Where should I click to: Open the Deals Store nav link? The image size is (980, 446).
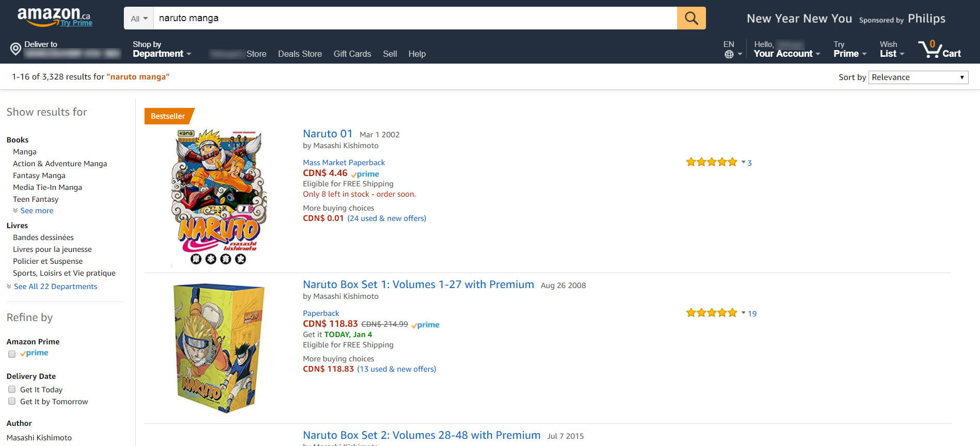[300, 54]
